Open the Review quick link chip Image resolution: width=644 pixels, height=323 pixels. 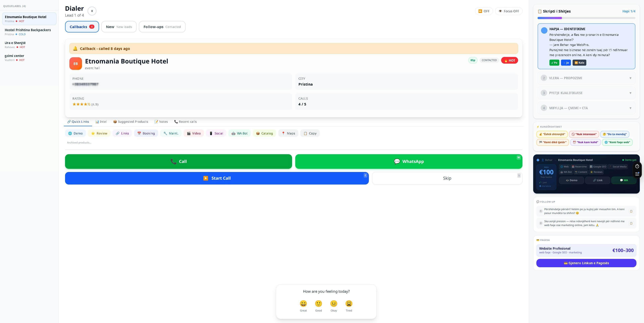click(99, 133)
